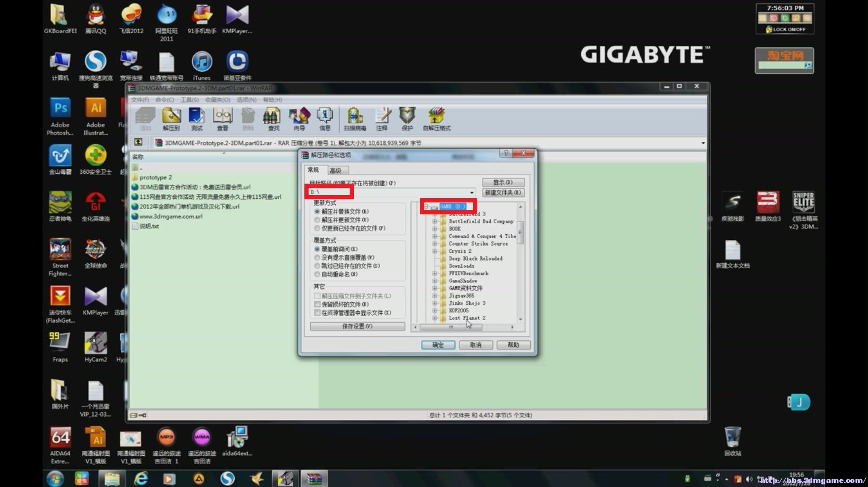Open the destination path dropdown arrow
The height and width of the screenshot is (487, 868).
(x=472, y=193)
